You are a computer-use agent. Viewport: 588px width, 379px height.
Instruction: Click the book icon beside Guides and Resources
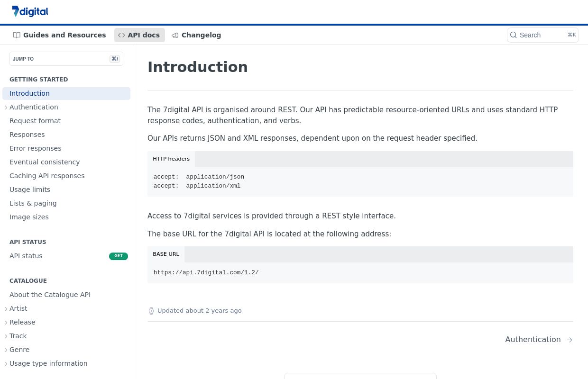17,35
